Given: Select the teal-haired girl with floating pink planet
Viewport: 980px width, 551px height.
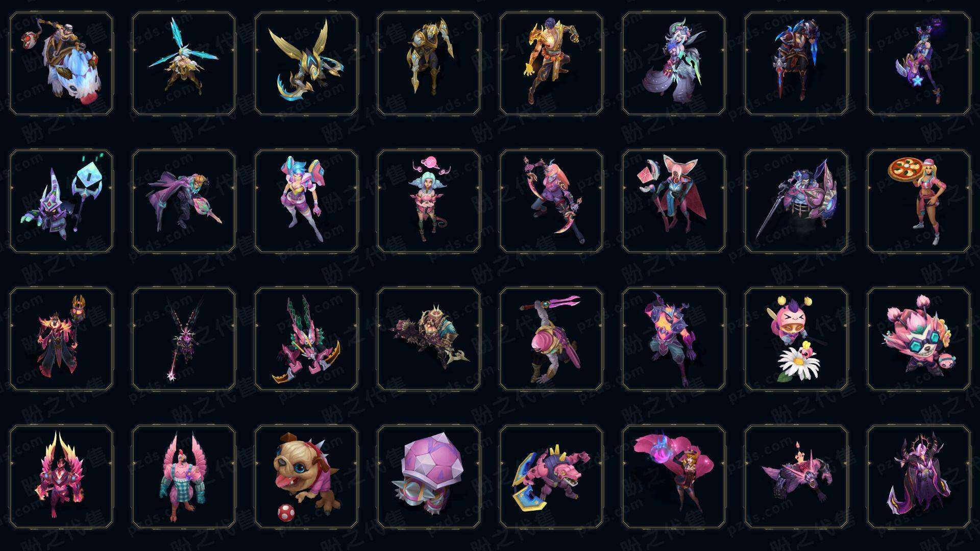Looking at the screenshot, I should click(429, 201).
